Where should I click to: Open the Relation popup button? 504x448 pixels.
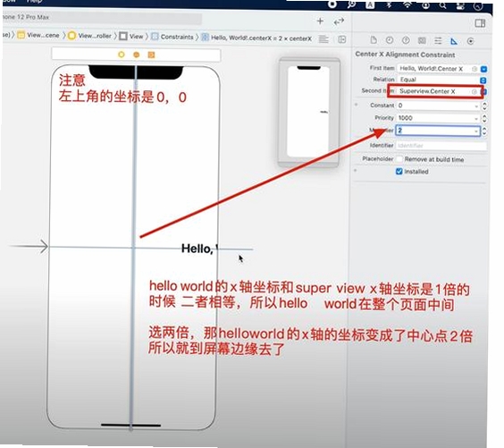click(x=483, y=80)
